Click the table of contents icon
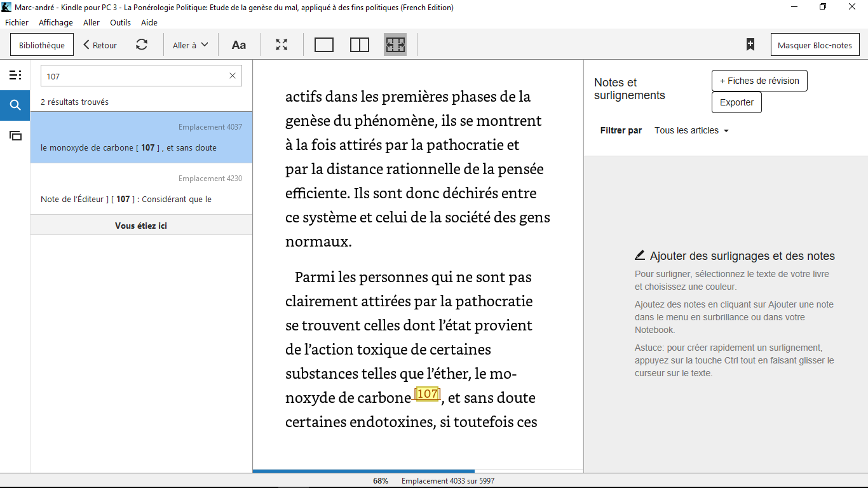The height and width of the screenshot is (488, 868). tap(15, 76)
